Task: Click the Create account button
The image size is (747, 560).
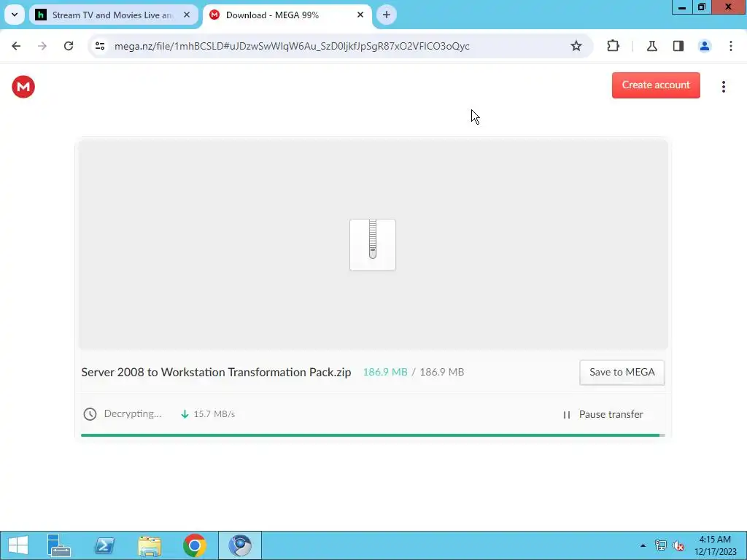Action: pyautogui.click(x=656, y=85)
